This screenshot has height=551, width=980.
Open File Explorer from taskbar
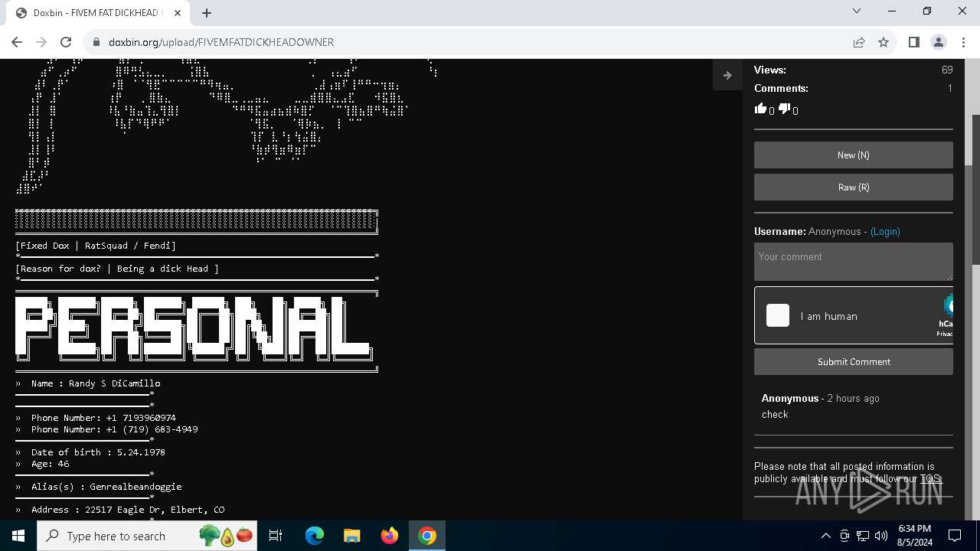pyautogui.click(x=352, y=536)
